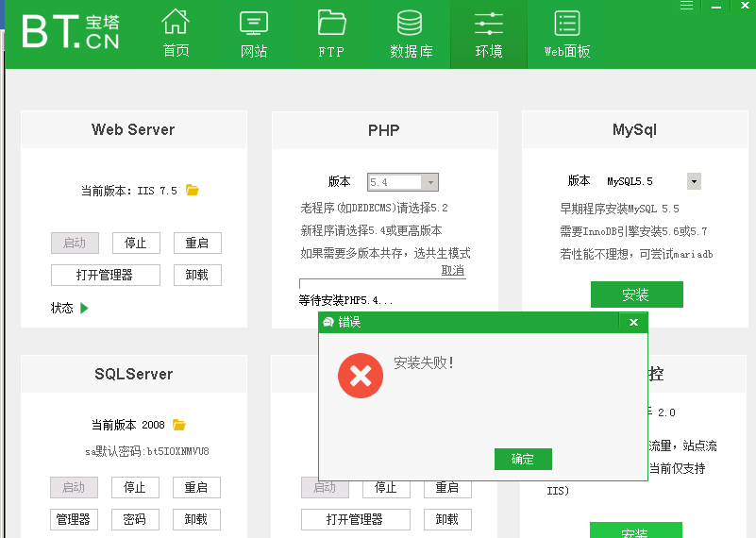Click the 若性能不理想,可尝试mariadb hint
Screen dimensions: 756x538
(x=636, y=254)
